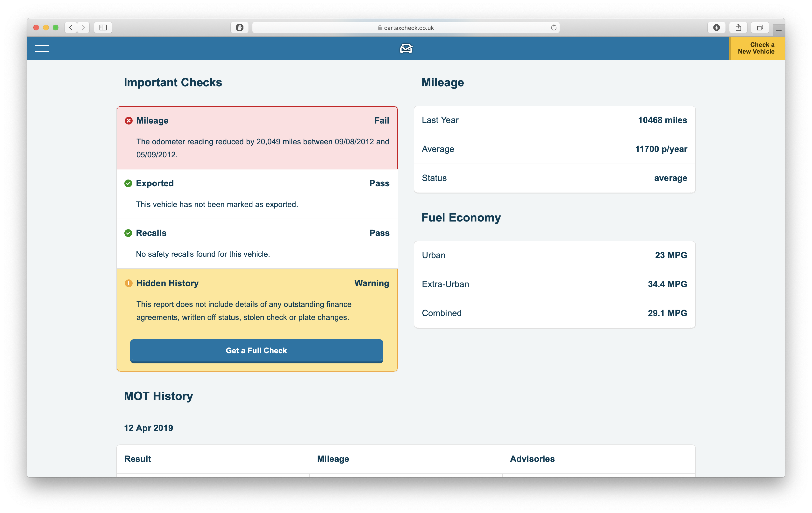Screen dimensions: 812x513
Task: Click the Get a Full Check button
Action: tap(256, 351)
